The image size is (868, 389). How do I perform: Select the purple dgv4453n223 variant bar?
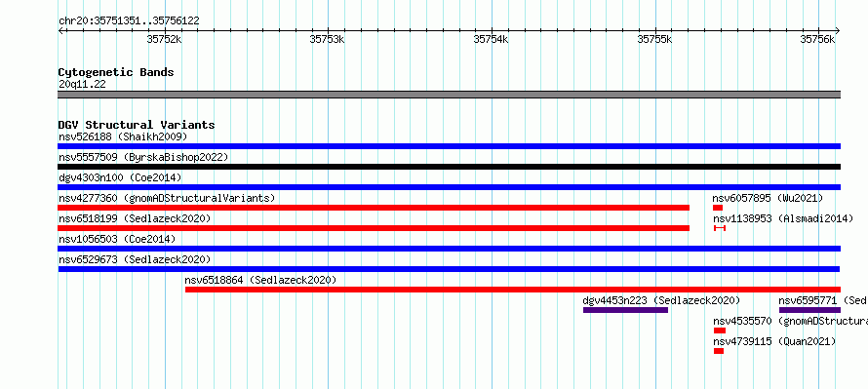click(x=625, y=310)
